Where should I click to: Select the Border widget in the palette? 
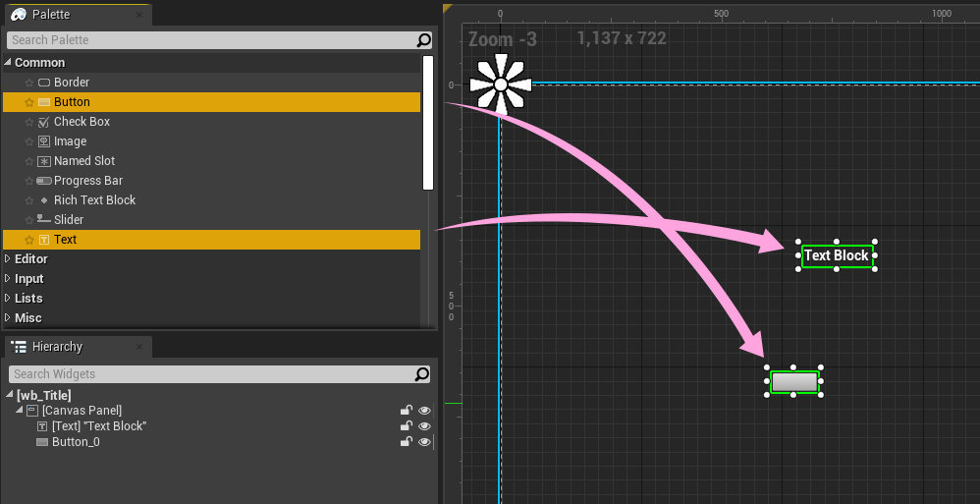pyautogui.click(x=211, y=83)
